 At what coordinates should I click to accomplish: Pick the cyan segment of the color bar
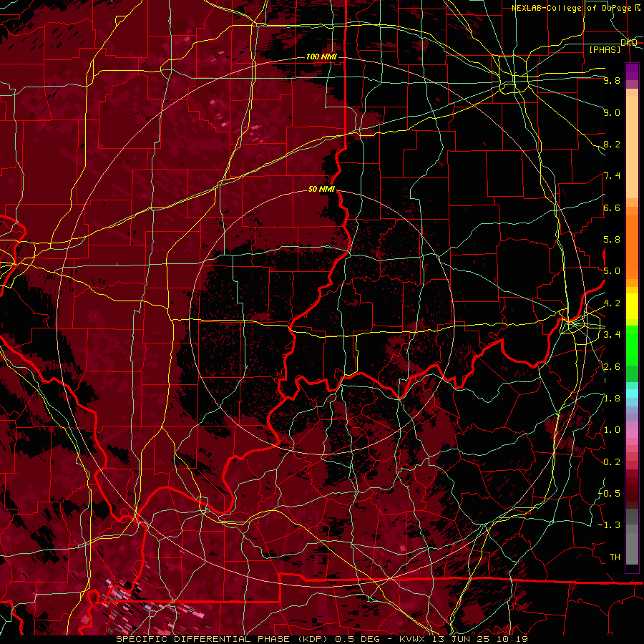pyautogui.click(x=632, y=394)
